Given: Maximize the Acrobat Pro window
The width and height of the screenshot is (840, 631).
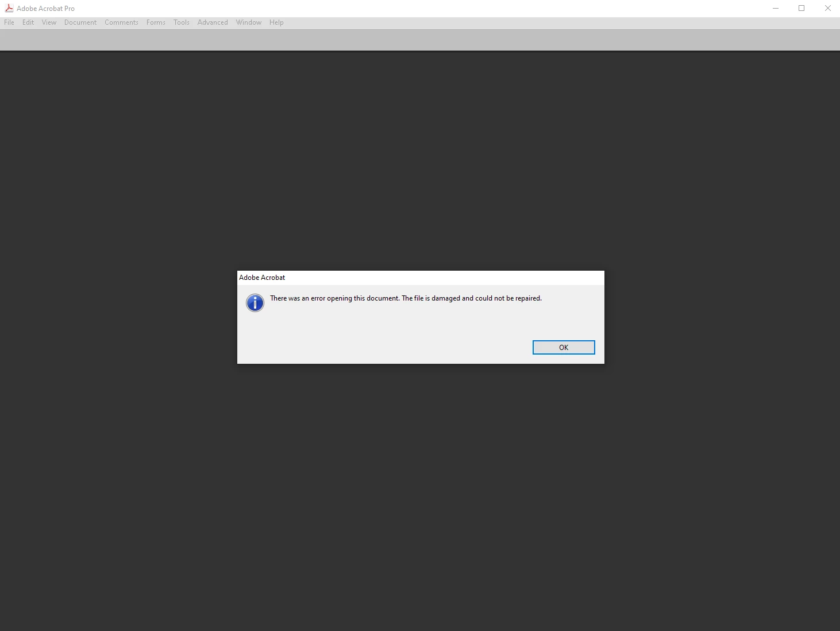Looking at the screenshot, I should 802,8.
